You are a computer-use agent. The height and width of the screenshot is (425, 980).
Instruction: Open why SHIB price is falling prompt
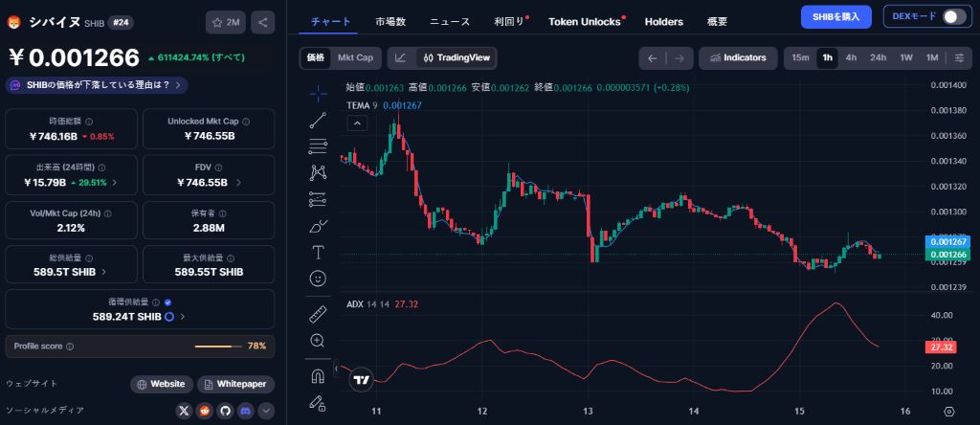[97, 85]
